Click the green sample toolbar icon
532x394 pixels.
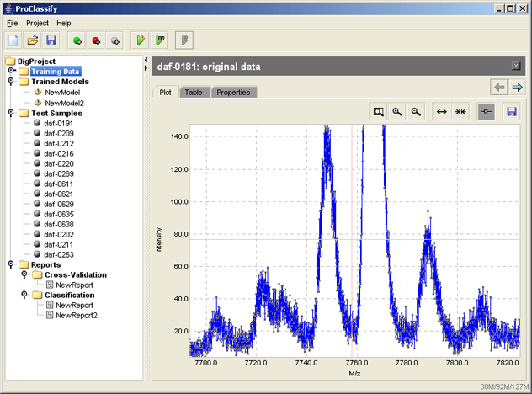pyautogui.click(x=77, y=40)
